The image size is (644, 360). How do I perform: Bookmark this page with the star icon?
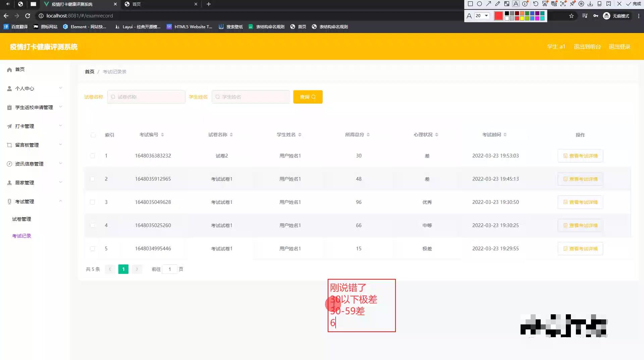click(572, 16)
